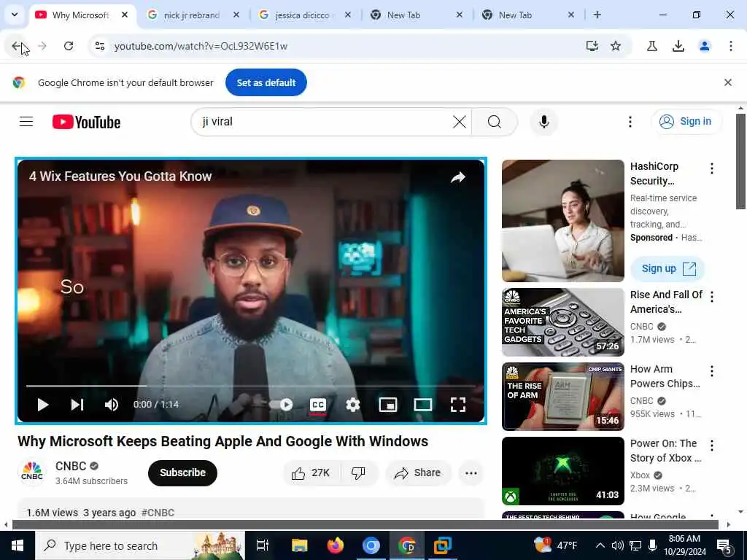The height and width of the screenshot is (560, 747).
Task: Open Chrome three-dot menu
Action: point(731,46)
